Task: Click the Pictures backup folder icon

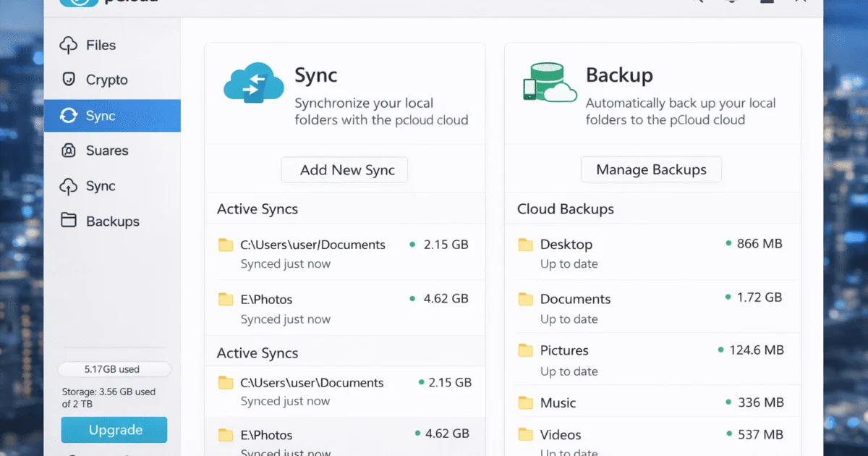Action: coord(526,350)
